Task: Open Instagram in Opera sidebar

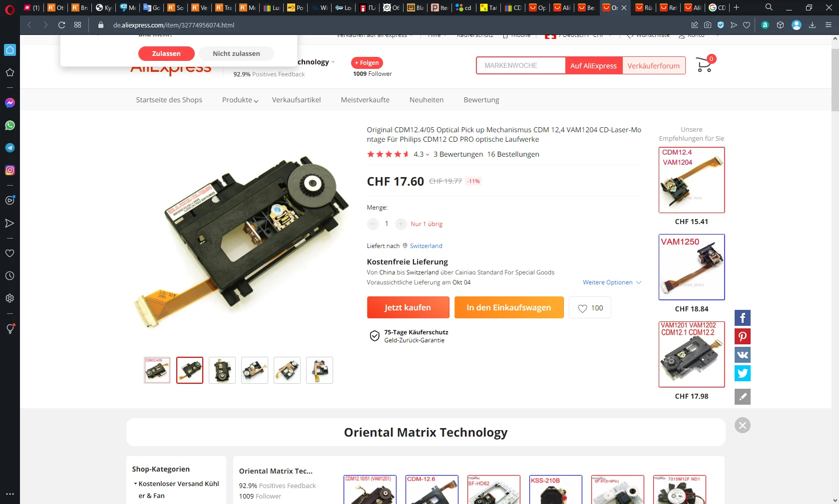Action: pyautogui.click(x=9, y=170)
